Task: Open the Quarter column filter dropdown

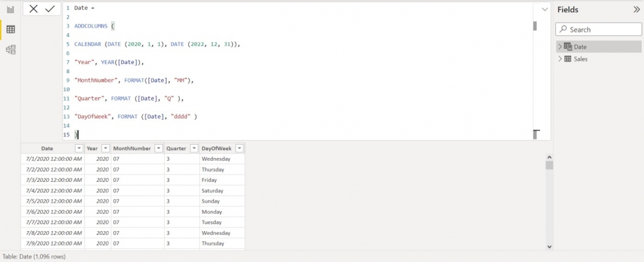Action: point(194,149)
